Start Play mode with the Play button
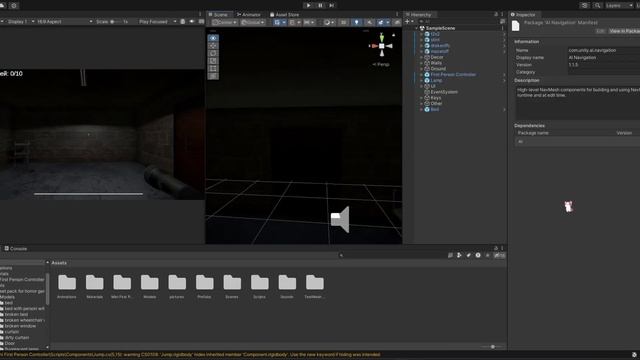The height and width of the screenshot is (360, 640). (308, 5)
